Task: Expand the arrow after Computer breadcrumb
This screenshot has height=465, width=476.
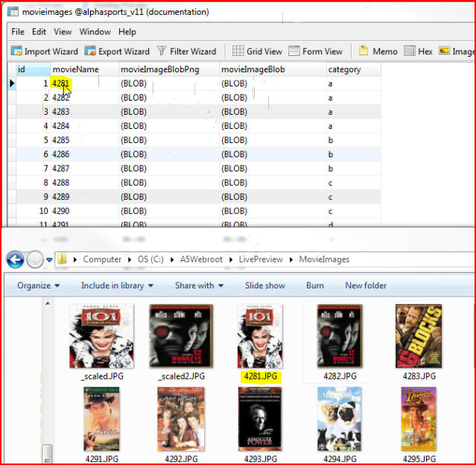Action: point(130,259)
